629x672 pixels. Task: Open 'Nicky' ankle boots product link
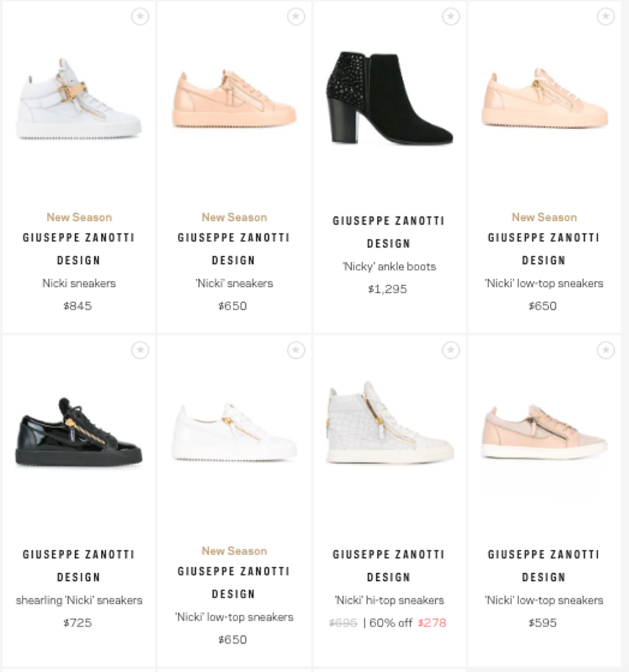(389, 266)
